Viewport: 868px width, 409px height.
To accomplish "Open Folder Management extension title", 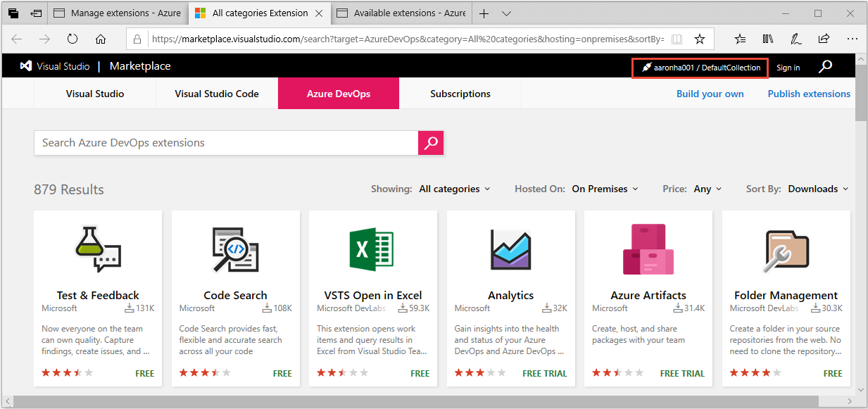I will 786,296.
